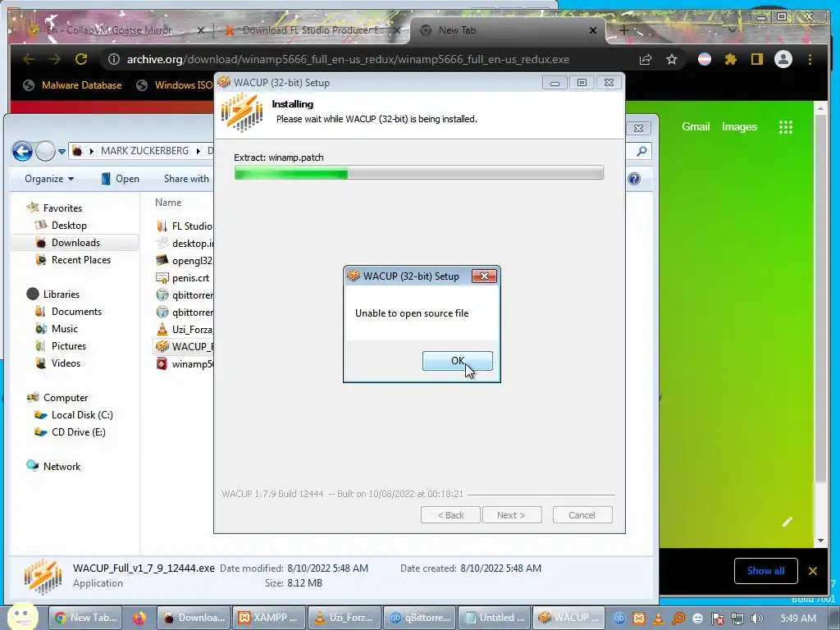Image resolution: width=840 pixels, height=630 pixels.
Task: Close the 'Unable to open source file' dialog
Action: (484, 276)
